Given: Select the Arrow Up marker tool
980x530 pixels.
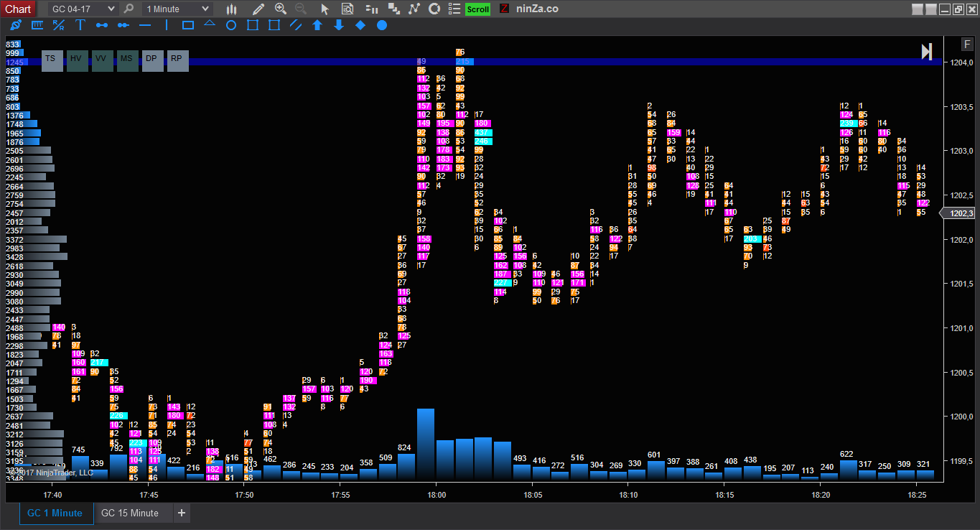Looking at the screenshot, I should coord(317,25).
